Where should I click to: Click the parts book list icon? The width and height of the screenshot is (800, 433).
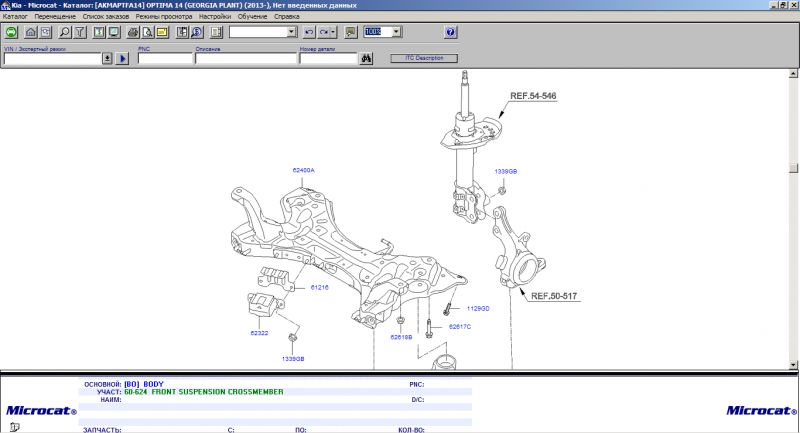point(182,32)
